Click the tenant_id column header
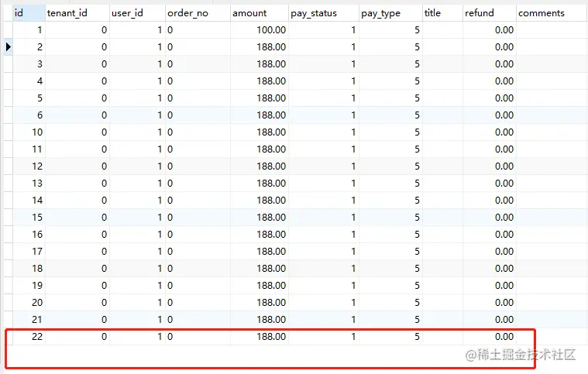Viewport: 588px width, 374px height. pos(77,13)
